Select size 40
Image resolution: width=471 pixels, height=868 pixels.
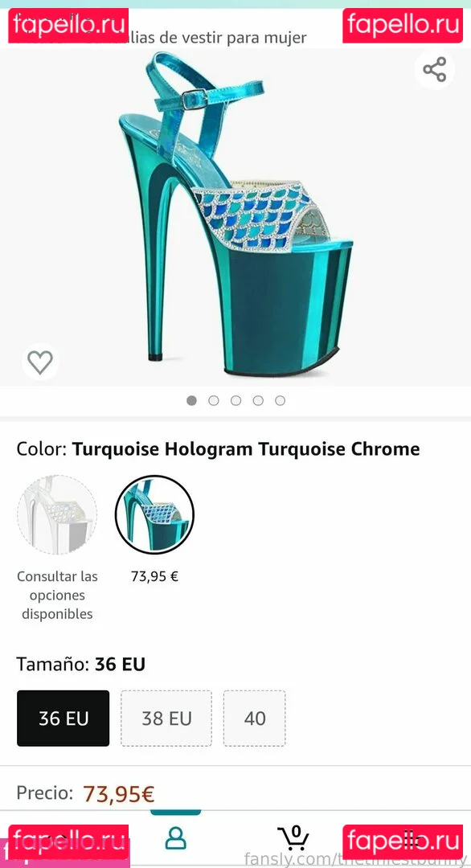tap(255, 718)
